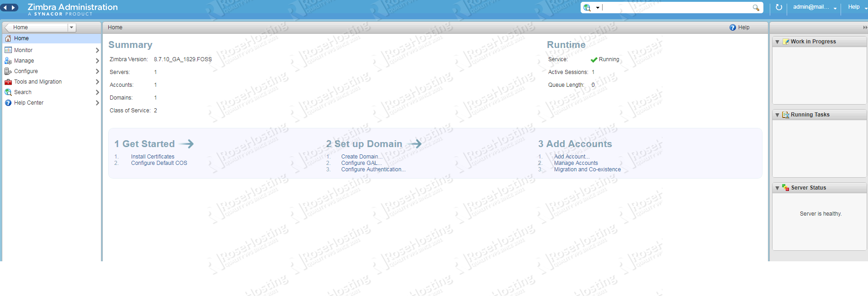868x296 pixels.
Task: Click the 'Summary' heading
Action: click(x=130, y=45)
